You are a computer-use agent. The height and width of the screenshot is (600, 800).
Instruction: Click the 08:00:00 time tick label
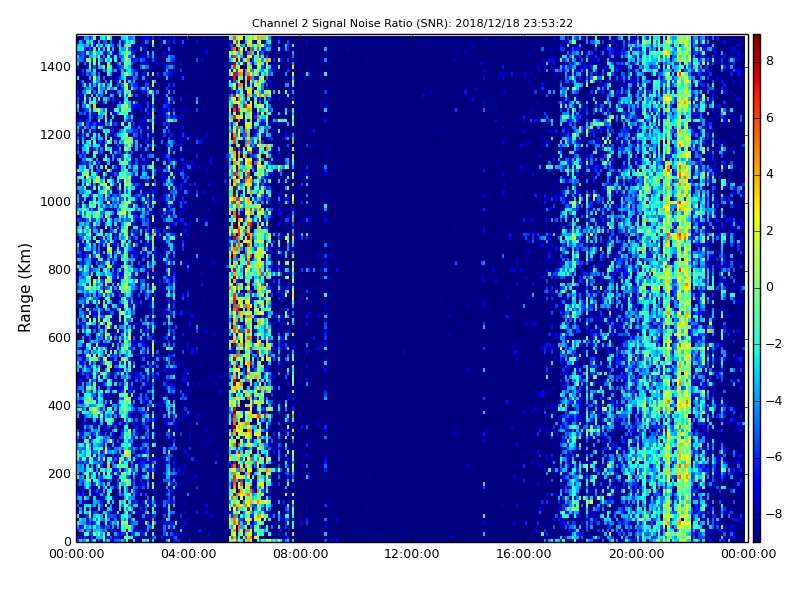(301, 554)
